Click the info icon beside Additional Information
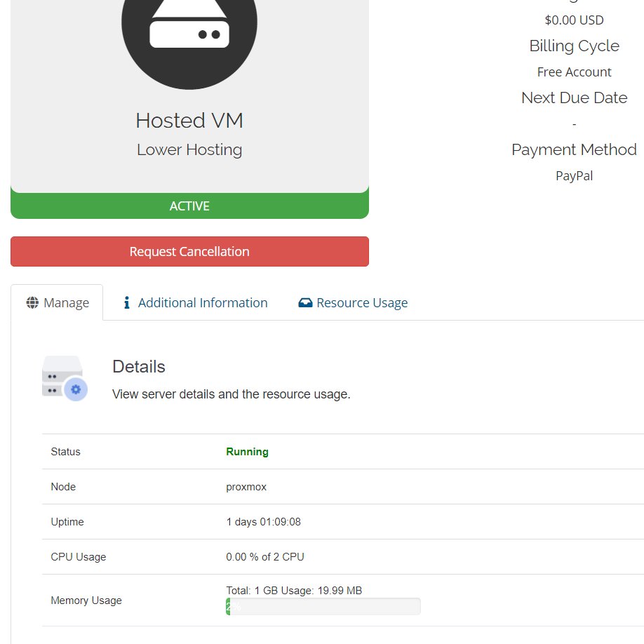This screenshot has height=644, width=644. pos(126,302)
